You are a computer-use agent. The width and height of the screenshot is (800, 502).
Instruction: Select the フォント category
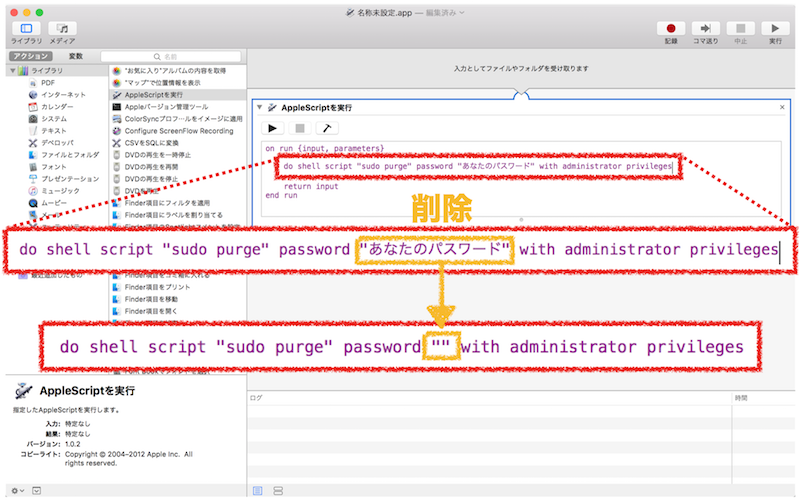point(54,167)
